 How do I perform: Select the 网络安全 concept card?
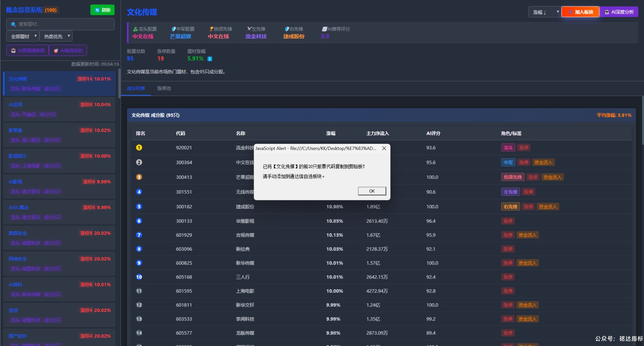click(x=59, y=264)
